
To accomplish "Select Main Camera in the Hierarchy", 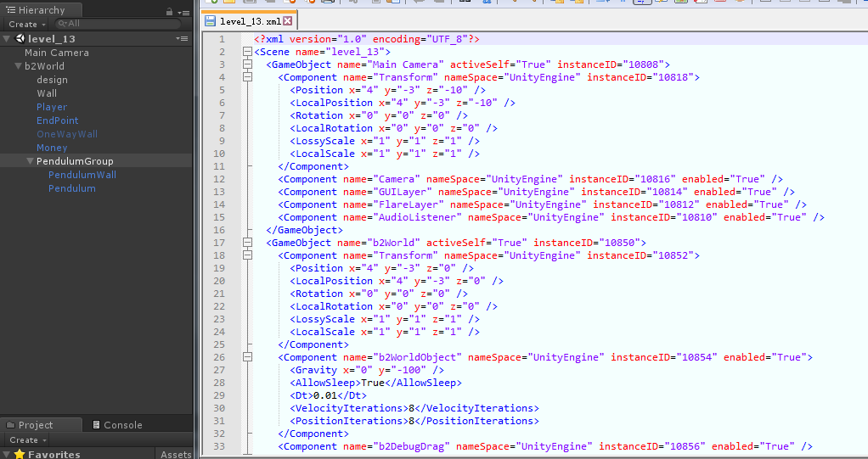I will [56, 53].
